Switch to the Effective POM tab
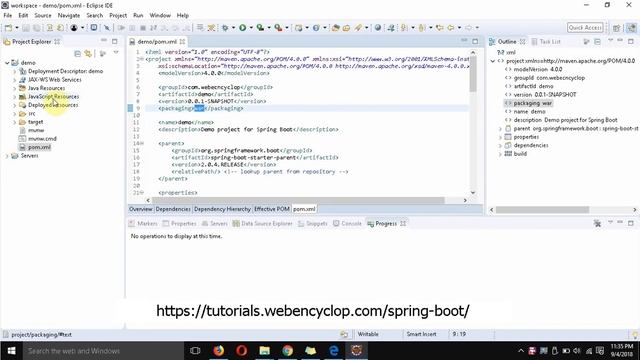This screenshot has height=360, width=640. coord(271,209)
